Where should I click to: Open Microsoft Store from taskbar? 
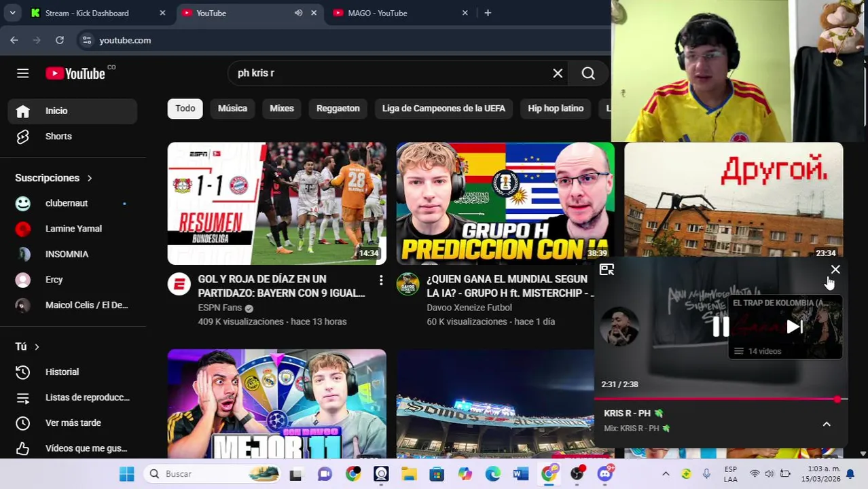(437, 474)
